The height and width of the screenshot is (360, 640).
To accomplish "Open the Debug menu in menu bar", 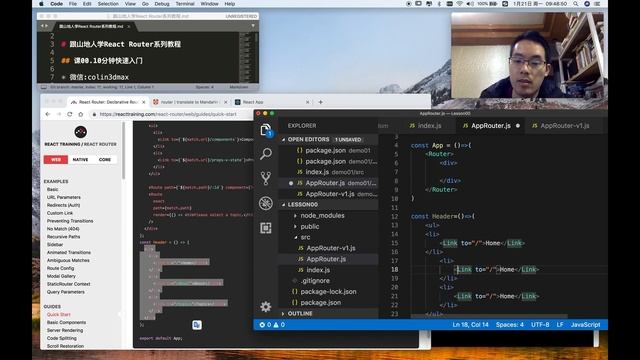I will 162,4.
